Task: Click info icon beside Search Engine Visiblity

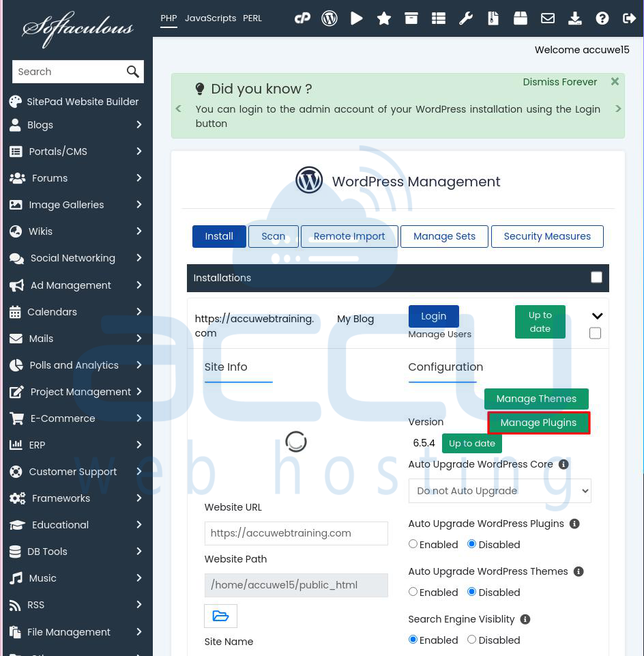Action: pos(525,619)
